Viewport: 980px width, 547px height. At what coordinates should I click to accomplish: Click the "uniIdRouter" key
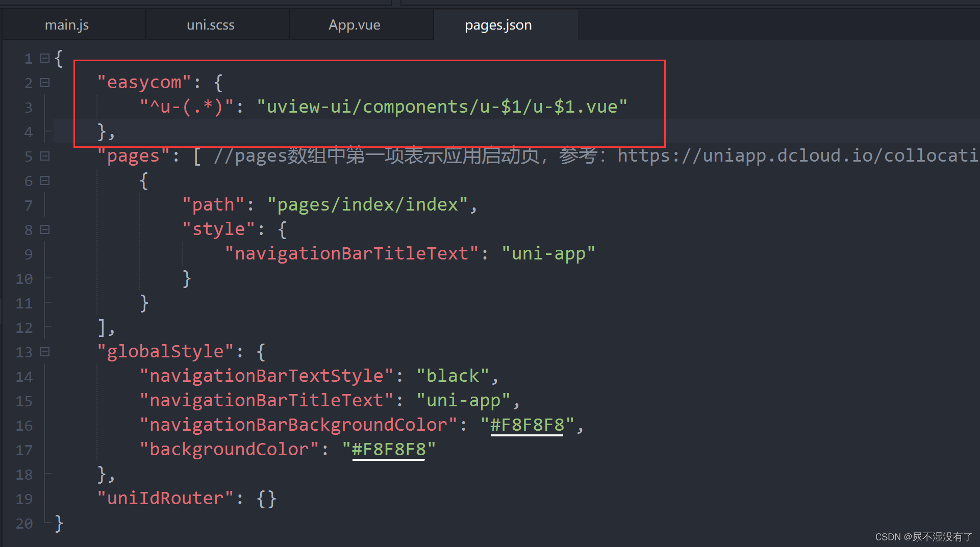pos(165,499)
